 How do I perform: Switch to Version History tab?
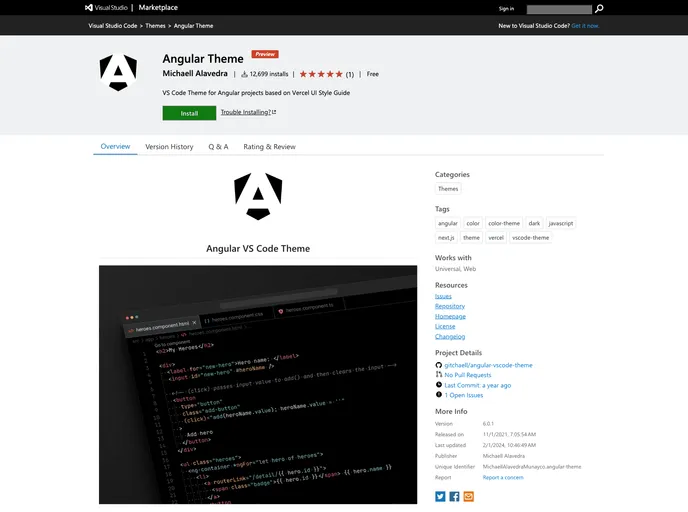(169, 147)
